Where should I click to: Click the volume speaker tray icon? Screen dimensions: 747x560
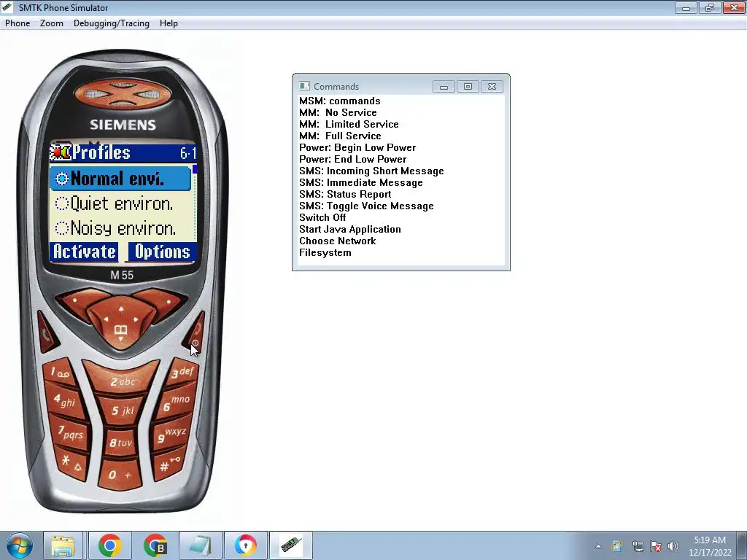pyautogui.click(x=673, y=546)
